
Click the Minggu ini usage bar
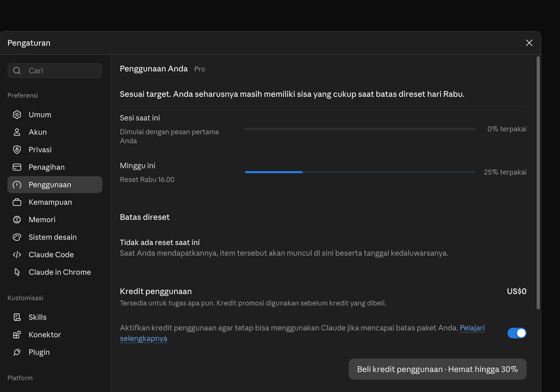click(x=360, y=172)
